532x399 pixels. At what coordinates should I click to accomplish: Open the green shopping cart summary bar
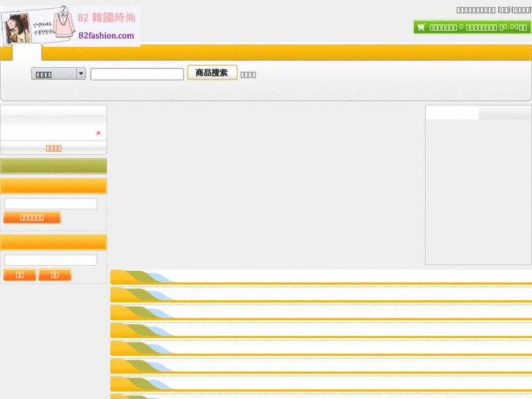tap(472, 27)
